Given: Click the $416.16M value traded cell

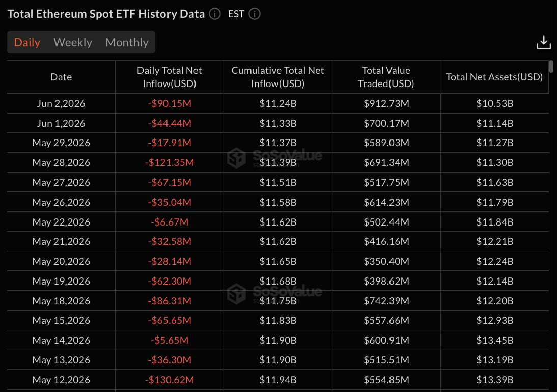Looking at the screenshot, I should click(386, 241).
